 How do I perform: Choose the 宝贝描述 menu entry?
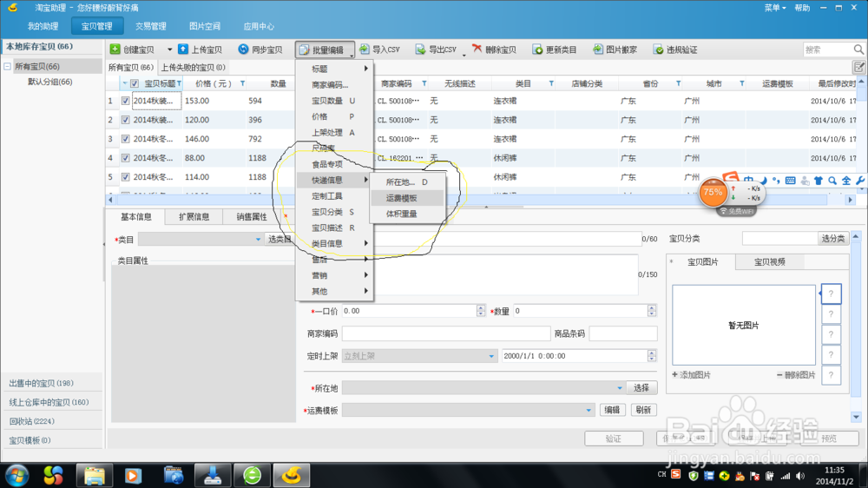point(334,228)
